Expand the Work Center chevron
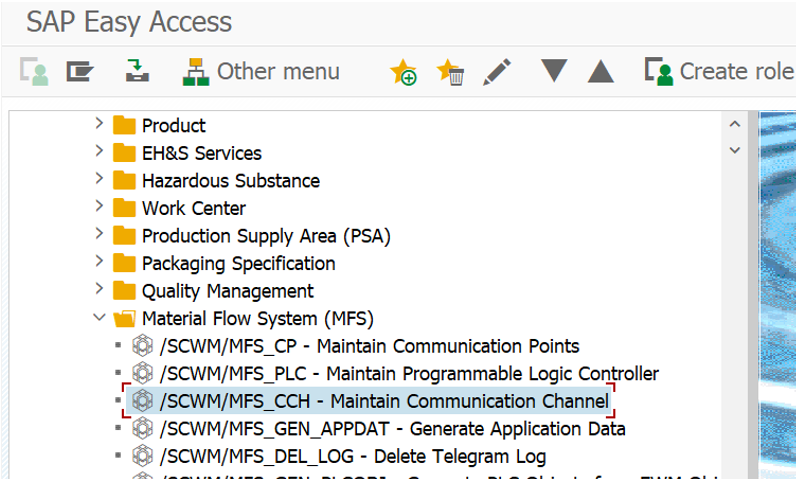Image resolution: width=796 pixels, height=479 pixels. coord(99,206)
